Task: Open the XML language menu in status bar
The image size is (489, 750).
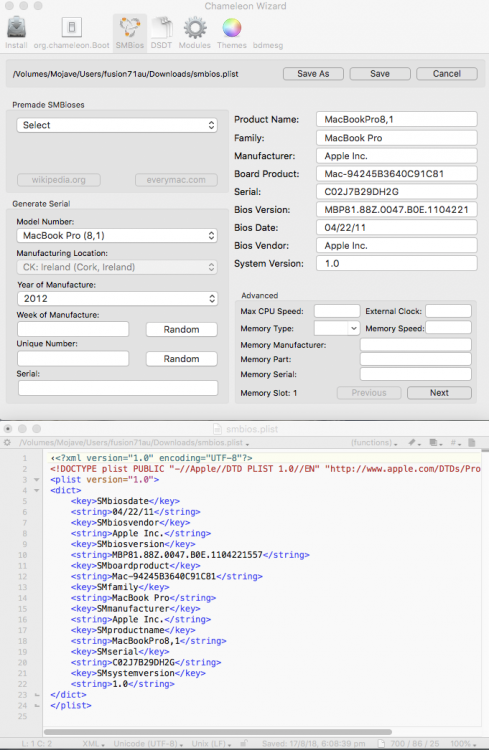Action: point(93,744)
